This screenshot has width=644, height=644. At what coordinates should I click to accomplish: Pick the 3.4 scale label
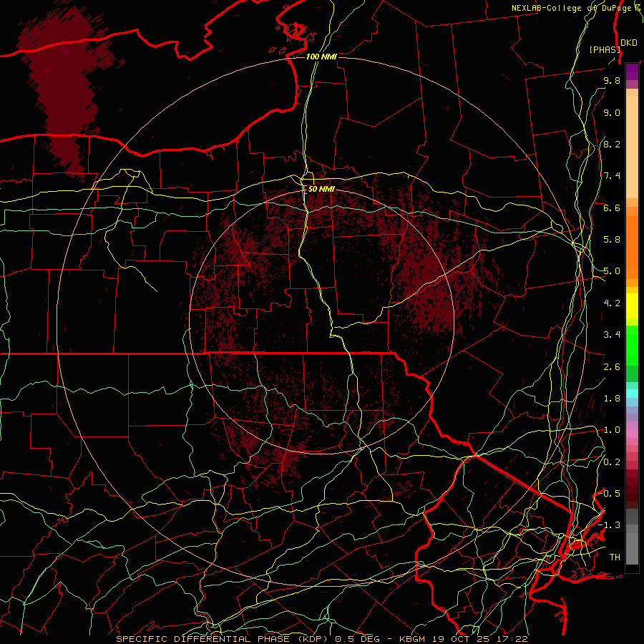click(612, 335)
